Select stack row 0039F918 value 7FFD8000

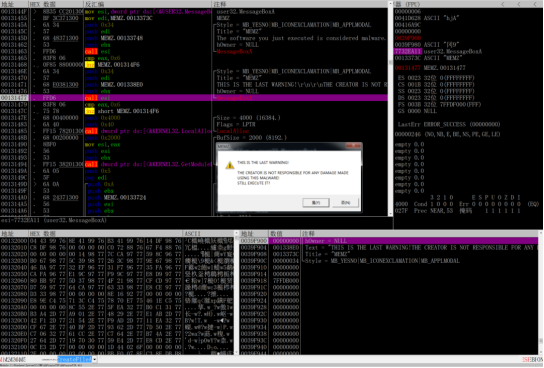(389, 281)
